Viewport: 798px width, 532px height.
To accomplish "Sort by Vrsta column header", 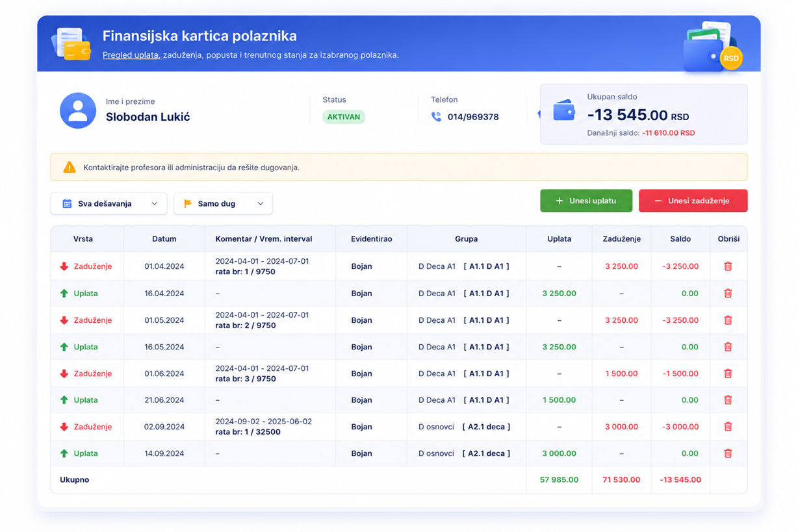I will (83, 239).
